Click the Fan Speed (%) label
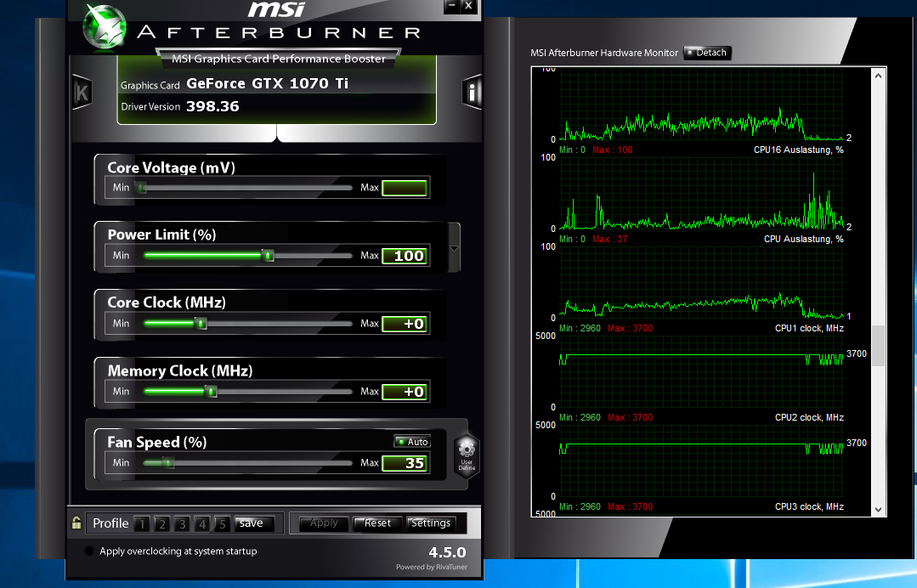This screenshot has width=917, height=588. point(157,443)
